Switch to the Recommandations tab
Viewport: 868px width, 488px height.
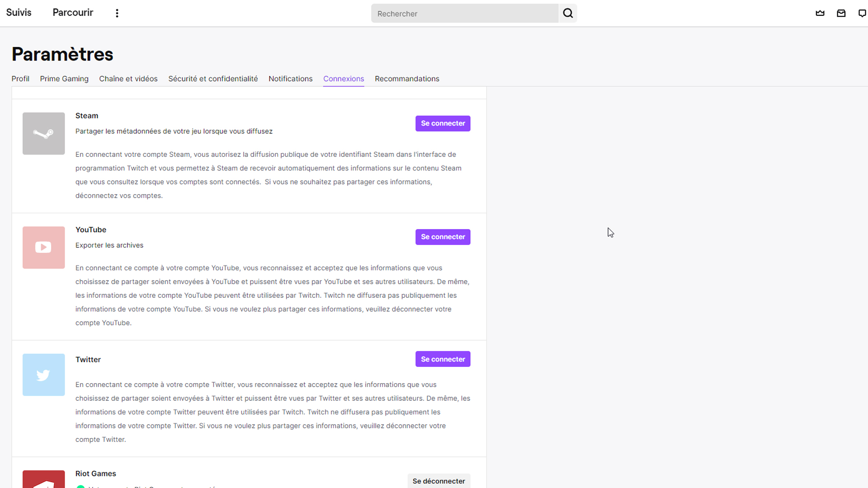[406, 79]
